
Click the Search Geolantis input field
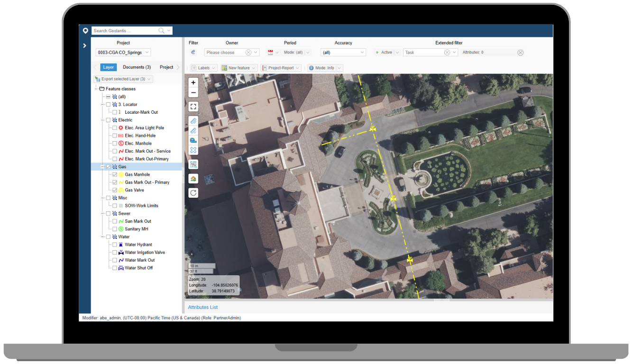click(x=125, y=31)
